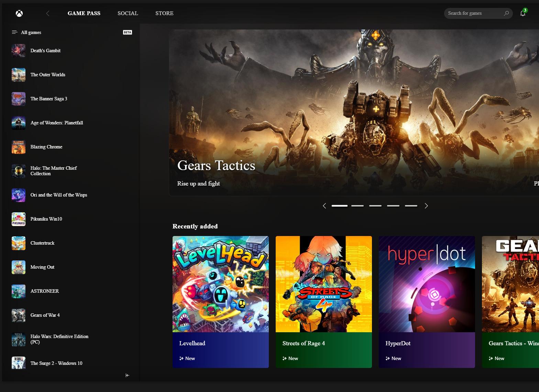This screenshot has width=539, height=392.
Task: Click the Streets of Rage 4 title text
Action: pyautogui.click(x=304, y=343)
